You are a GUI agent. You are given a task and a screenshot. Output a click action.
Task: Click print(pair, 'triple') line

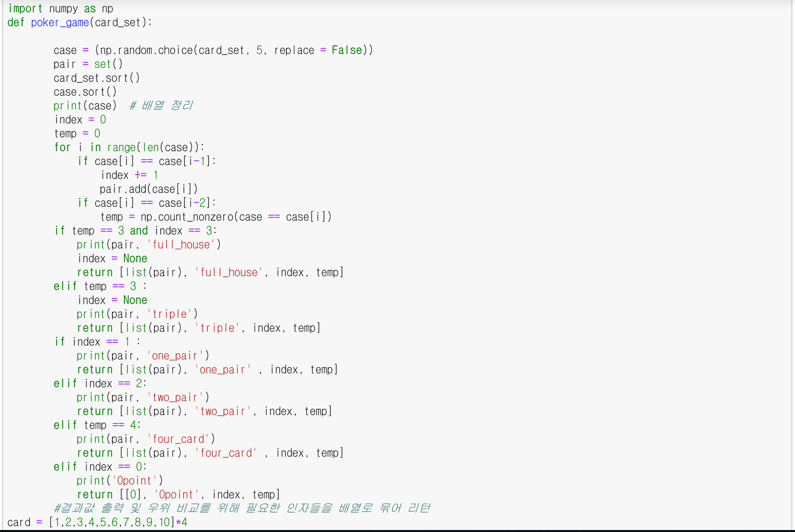tap(137, 314)
